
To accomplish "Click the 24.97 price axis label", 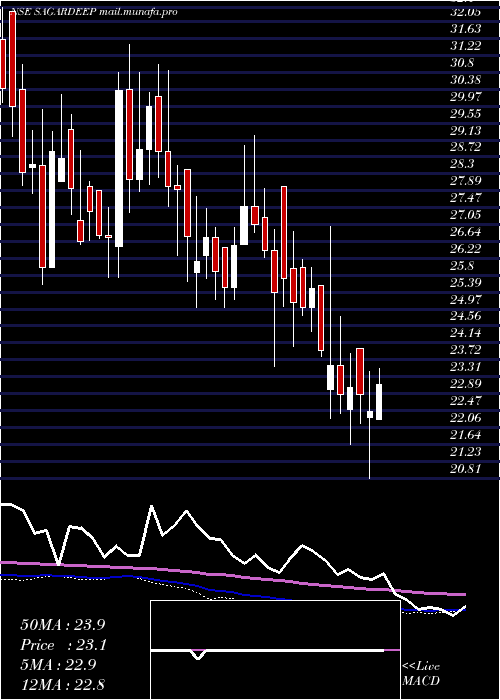I will click(466, 300).
